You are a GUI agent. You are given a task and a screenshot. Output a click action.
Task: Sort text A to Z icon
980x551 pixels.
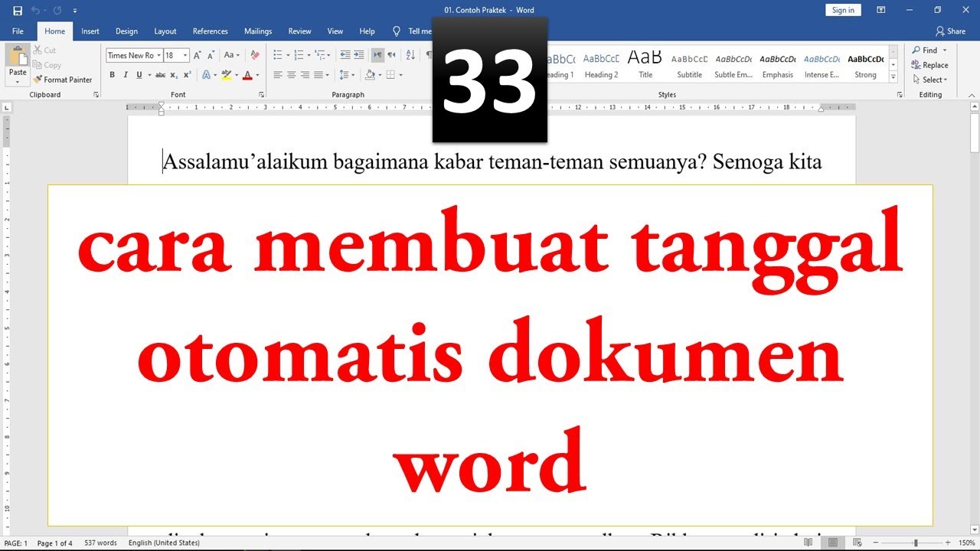[410, 55]
